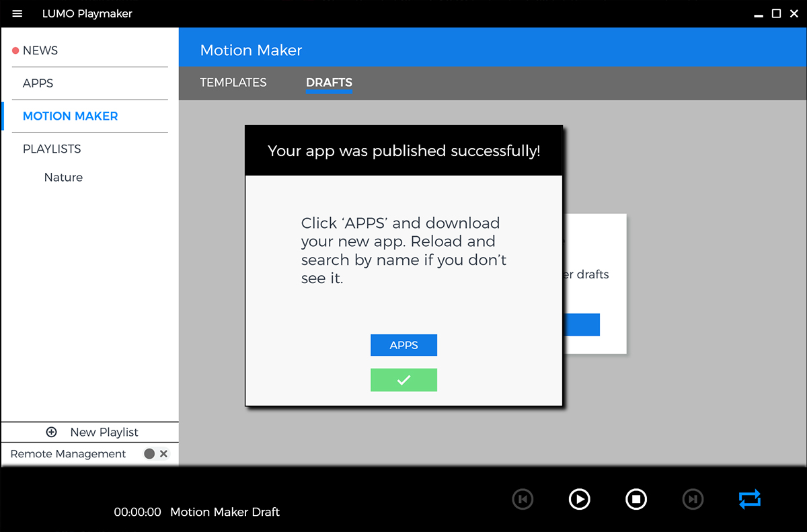Click the 00:00:00 timecode
Screen dimensions: 807x532
137,512
